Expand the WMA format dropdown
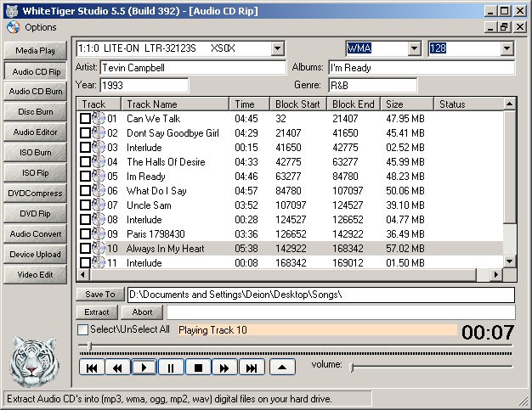 click(414, 48)
